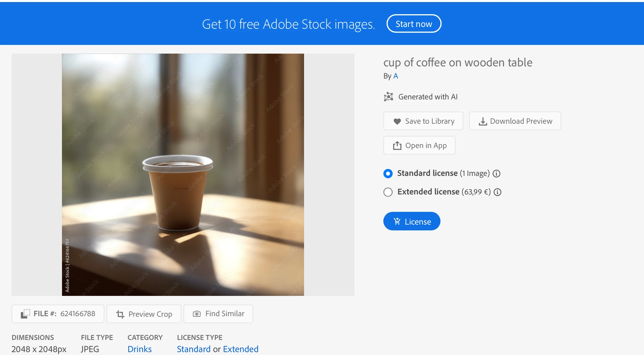The width and height of the screenshot is (644, 355).
Task: Click the Extended license info icon
Action: (497, 192)
